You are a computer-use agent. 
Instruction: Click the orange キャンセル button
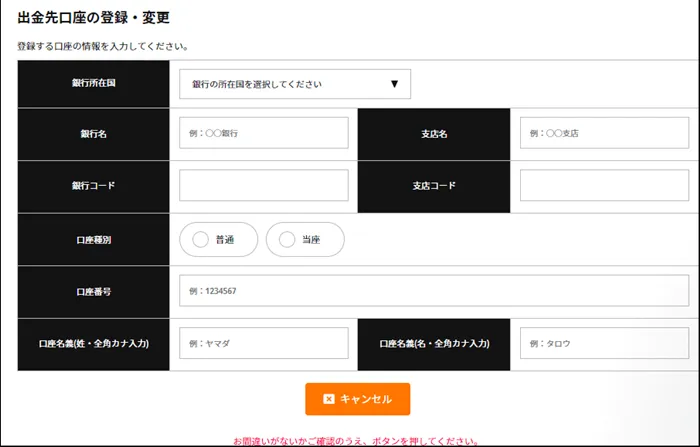[358, 399]
